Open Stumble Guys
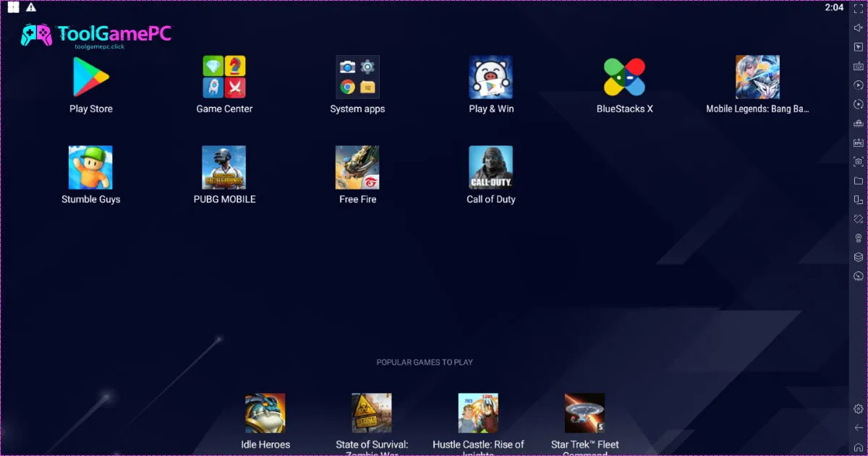This screenshot has height=456, width=868. [90, 168]
